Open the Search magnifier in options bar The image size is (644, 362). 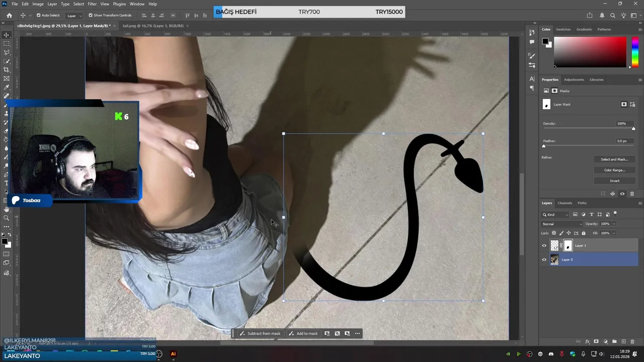pos(612,15)
